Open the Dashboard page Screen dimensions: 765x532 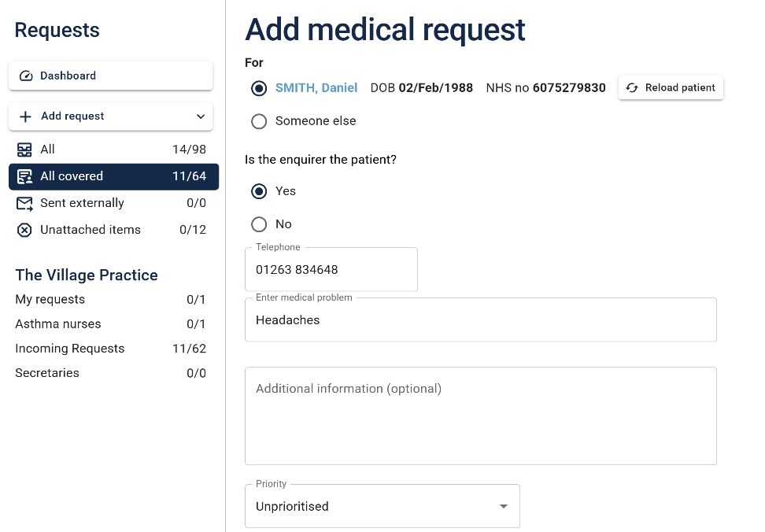(x=111, y=76)
